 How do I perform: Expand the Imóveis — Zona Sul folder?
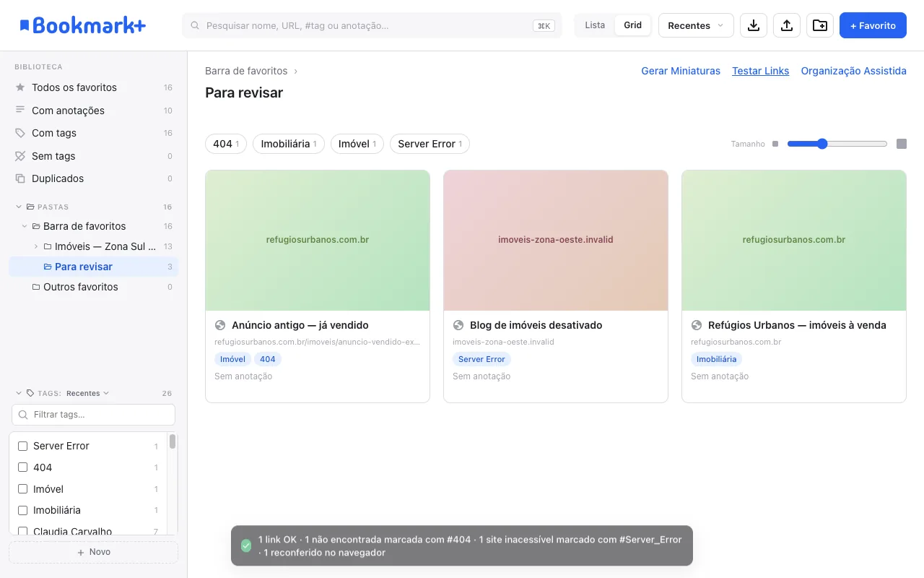(36, 246)
